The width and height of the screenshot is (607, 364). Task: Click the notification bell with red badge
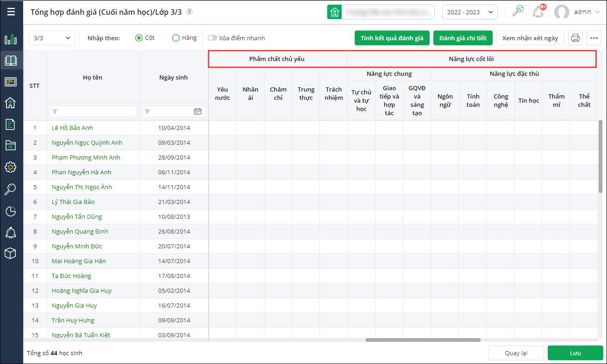tap(538, 12)
